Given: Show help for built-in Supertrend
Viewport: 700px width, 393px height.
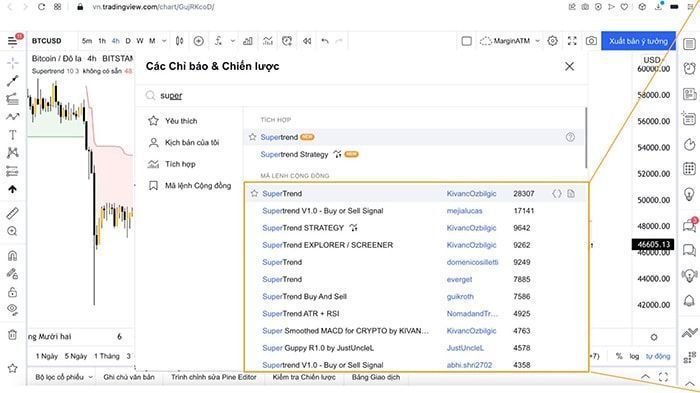Looking at the screenshot, I should pyautogui.click(x=570, y=137).
